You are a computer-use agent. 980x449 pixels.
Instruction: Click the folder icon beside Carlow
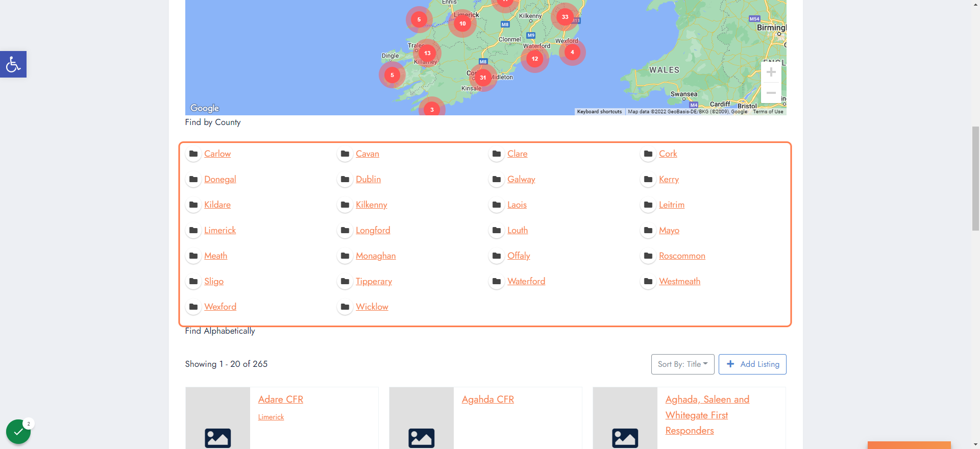click(193, 154)
